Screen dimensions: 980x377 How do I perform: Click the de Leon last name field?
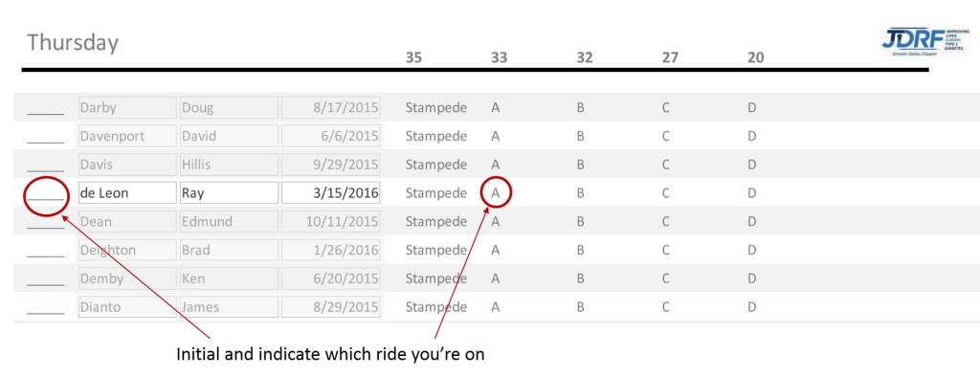(x=127, y=193)
